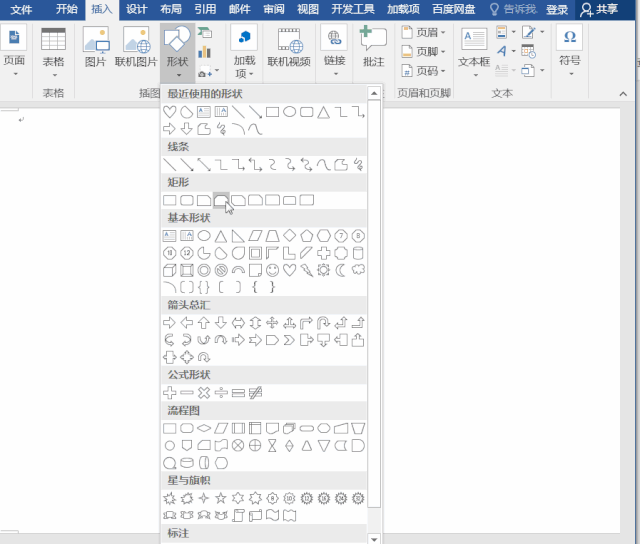Expand the Table insert dropdown
Image resolution: width=640 pixels, height=544 pixels.
tap(53, 52)
